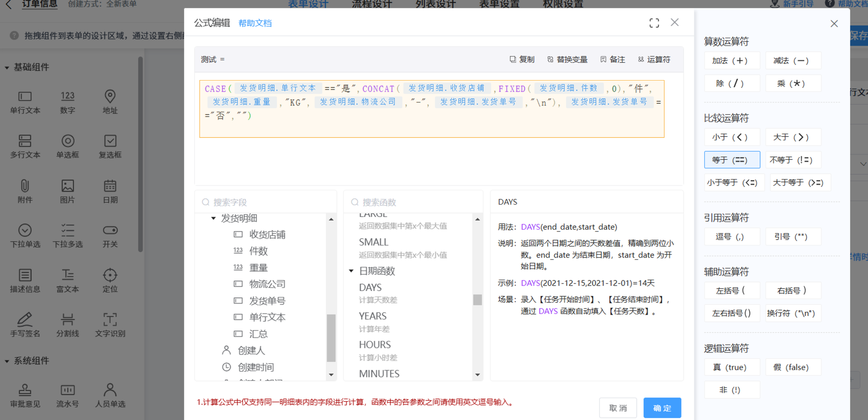Go back using the arrow beside 订单信息

[9, 4]
